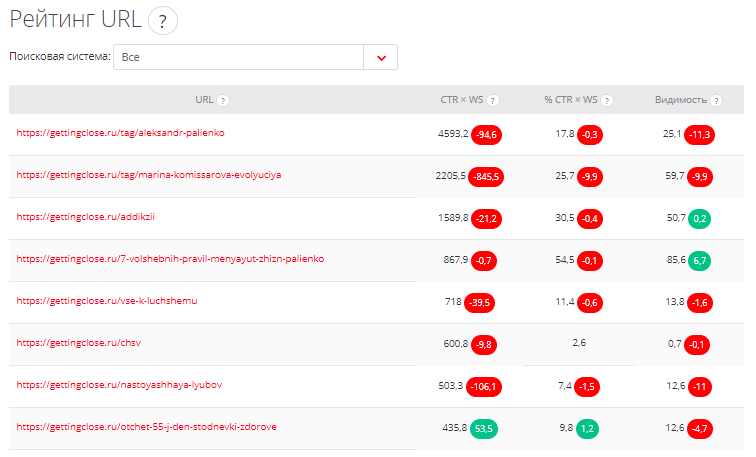Image resolution: width=756 pixels, height=457 pixels.
Task: Click red badge -21,2
Action: point(486,218)
